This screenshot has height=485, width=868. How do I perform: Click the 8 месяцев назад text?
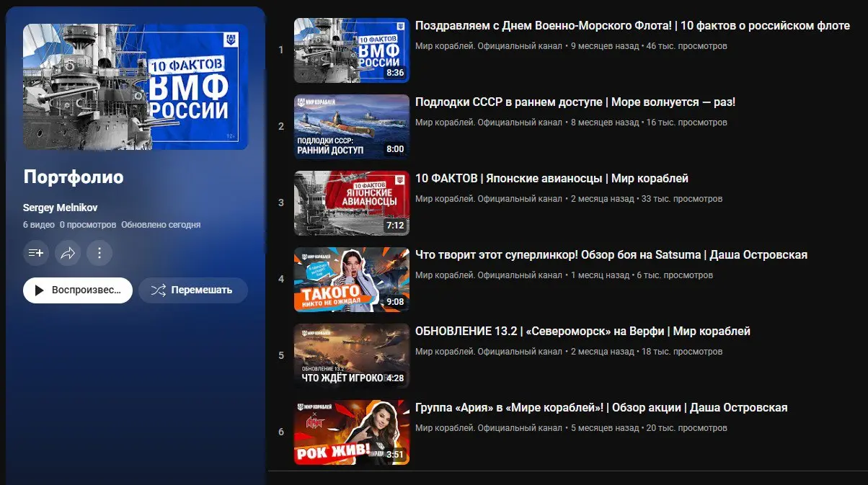click(x=605, y=123)
